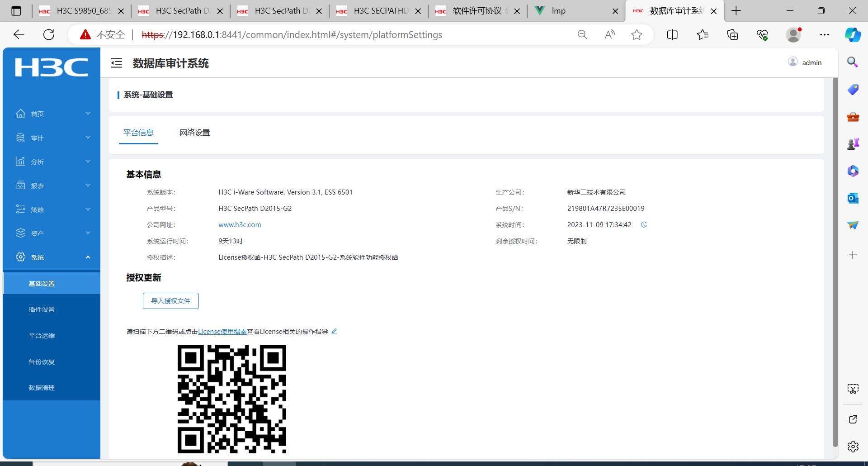The height and width of the screenshot is (466, 868).
Task: Click the Edge sidebar add (+) button
Action: (853, 255)
